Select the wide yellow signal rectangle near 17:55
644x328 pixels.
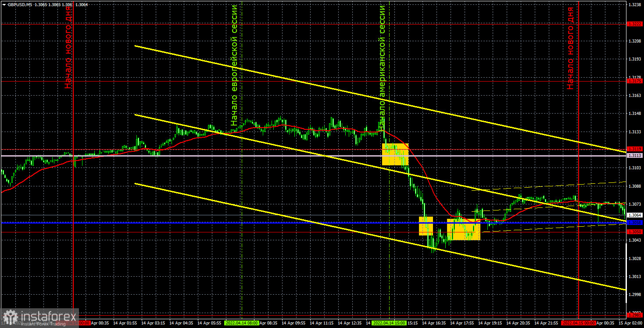[464, 229]
